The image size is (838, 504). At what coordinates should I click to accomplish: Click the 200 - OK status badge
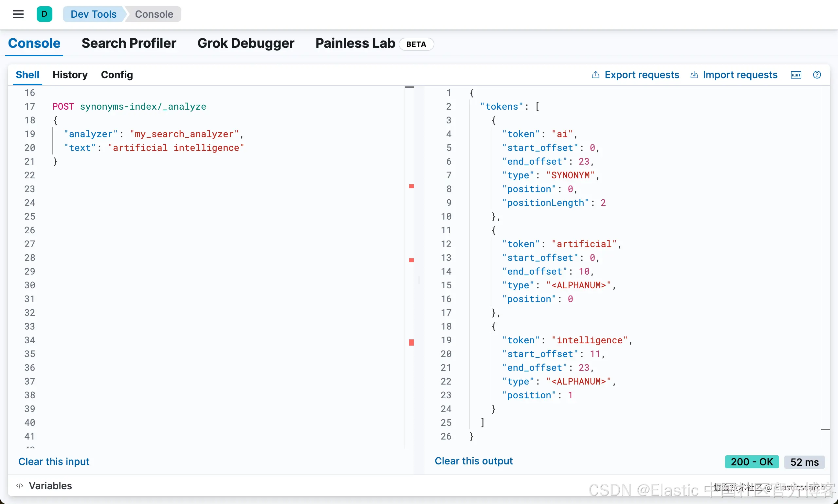click(751, 462)
